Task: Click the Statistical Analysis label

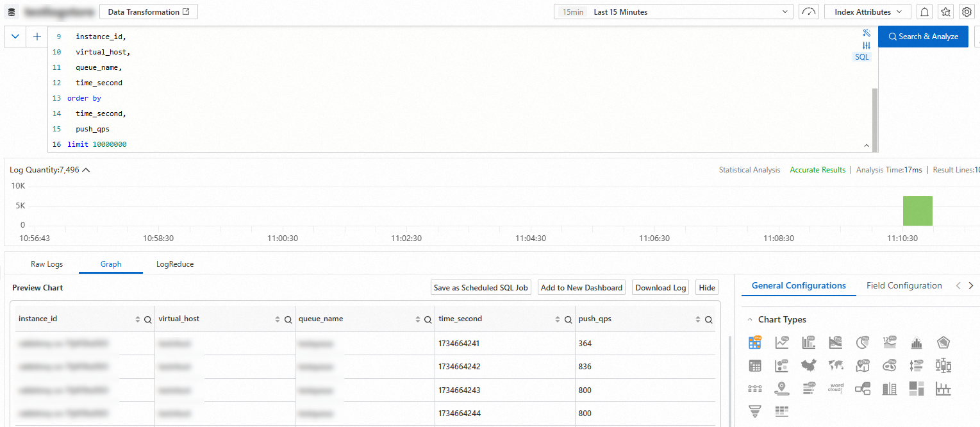Action: pos(749,170)
